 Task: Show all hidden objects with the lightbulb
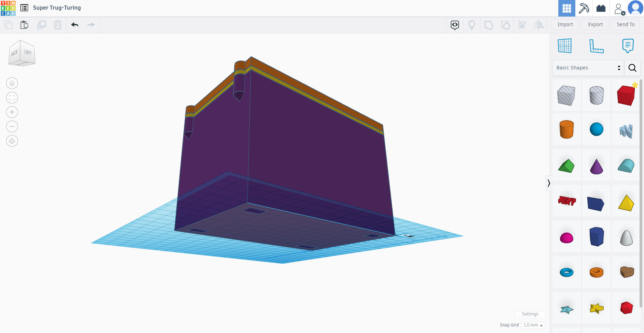(471, 25)
